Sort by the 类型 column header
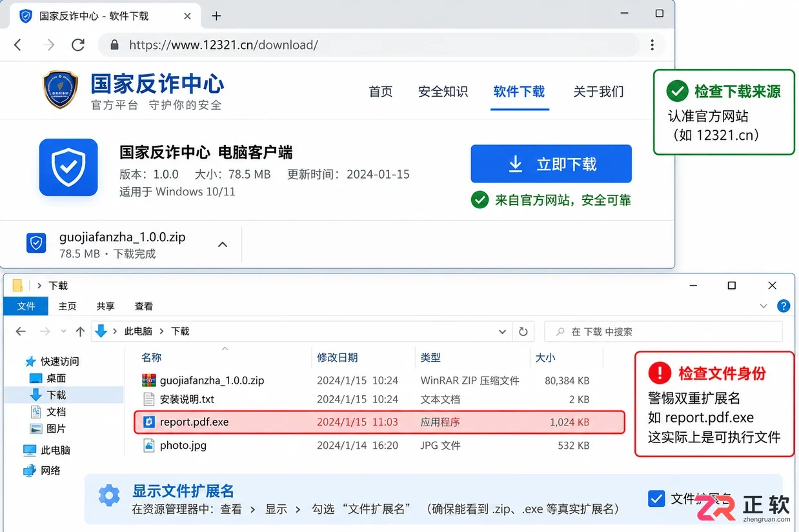Screen dimensions: 799x532 coord(430,357)
